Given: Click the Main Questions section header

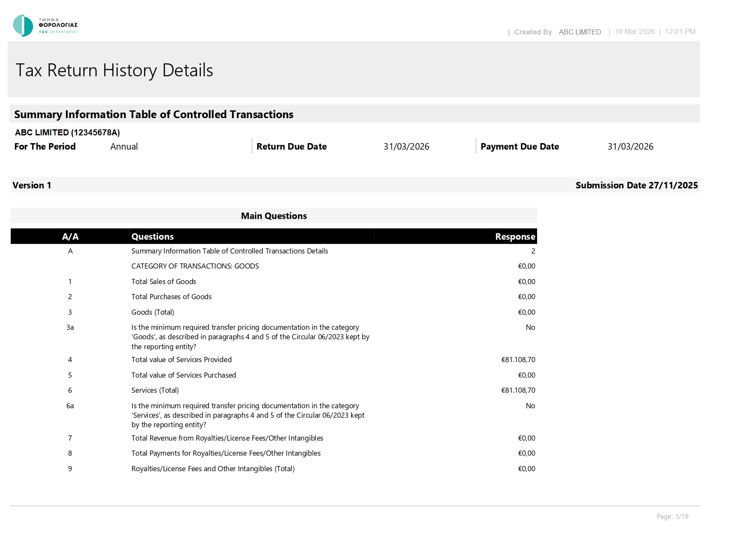Looking at the screenshot, I should click(x=274, y=216).
